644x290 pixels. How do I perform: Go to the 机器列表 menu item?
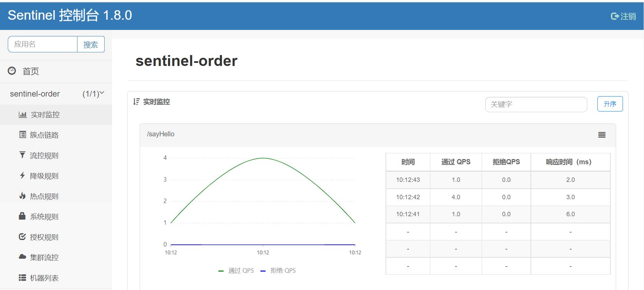tap(56, 278)
